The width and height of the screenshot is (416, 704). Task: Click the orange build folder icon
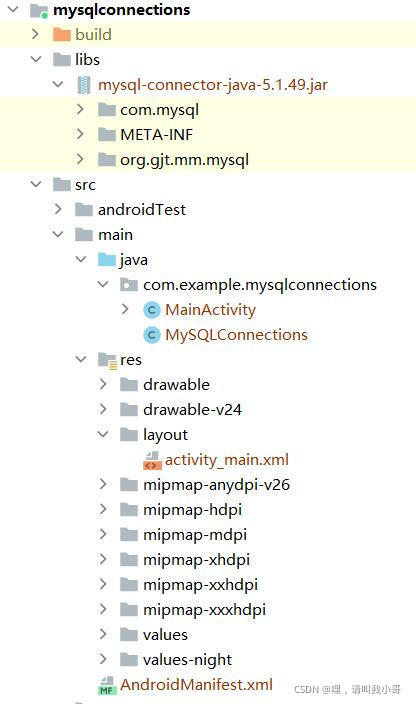tap(62, 35)
